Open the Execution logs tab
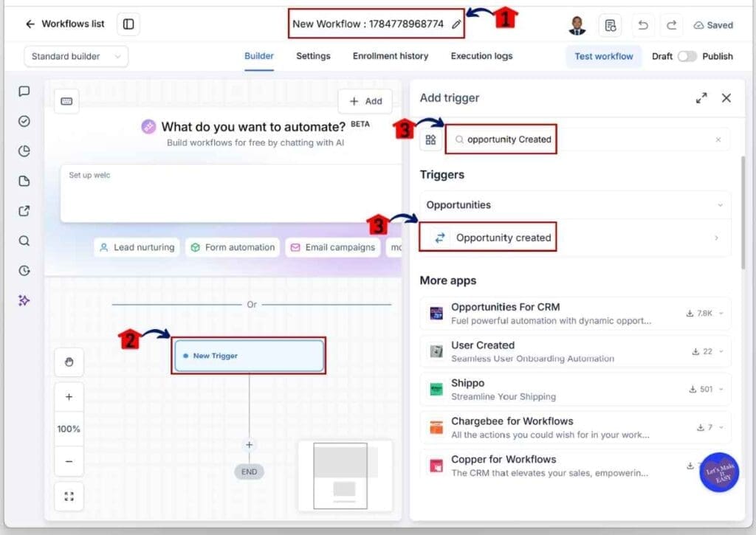 tap(481, 56)
